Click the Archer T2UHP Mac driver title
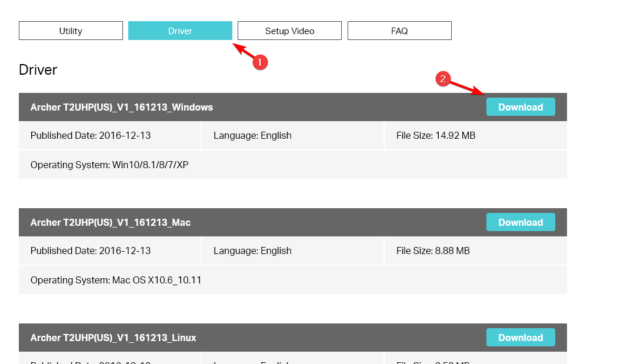The height and width of the screenshot is (364, 617). (111, 222)
